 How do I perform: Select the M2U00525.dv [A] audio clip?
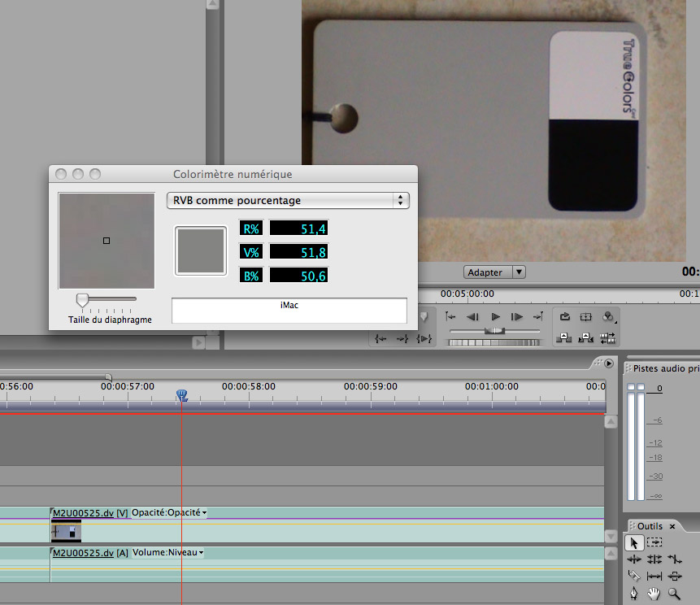[x=327, y=564]
